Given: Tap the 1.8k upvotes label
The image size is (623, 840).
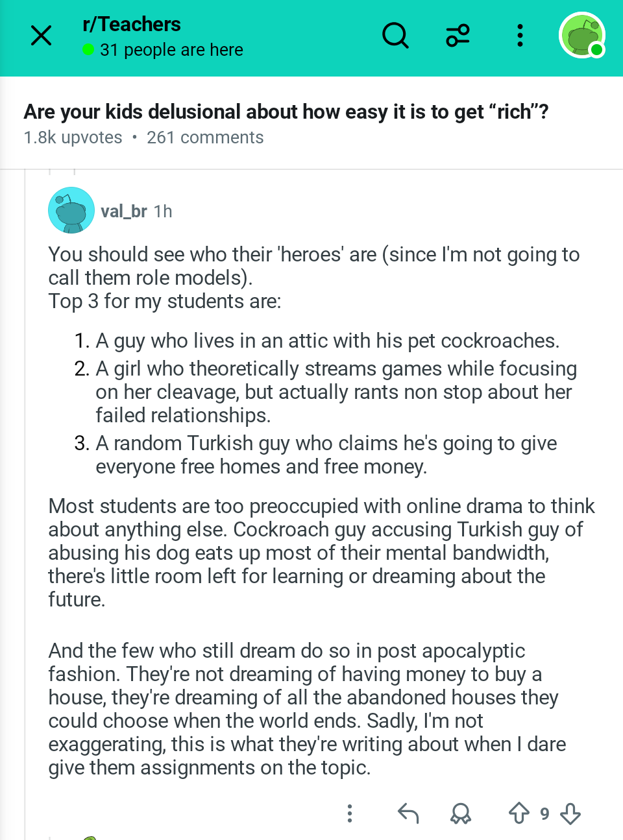Looking at the screenshot, I should [x=73, y=138].
